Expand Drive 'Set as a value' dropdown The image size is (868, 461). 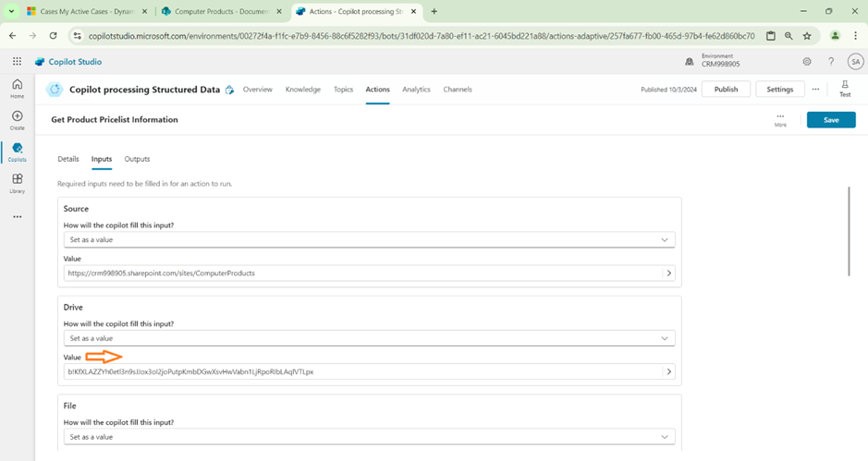click(368, 338)
